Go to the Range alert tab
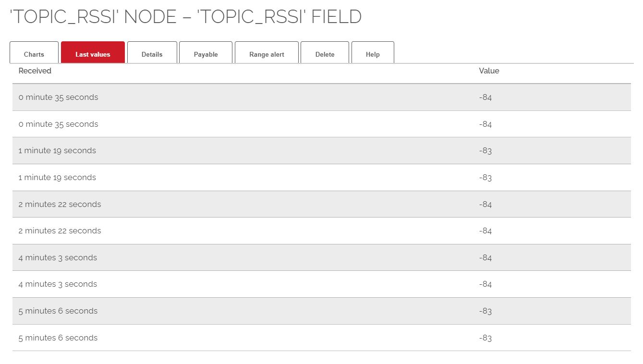Viewport: 643px width, 364px height. coord(267,54)
